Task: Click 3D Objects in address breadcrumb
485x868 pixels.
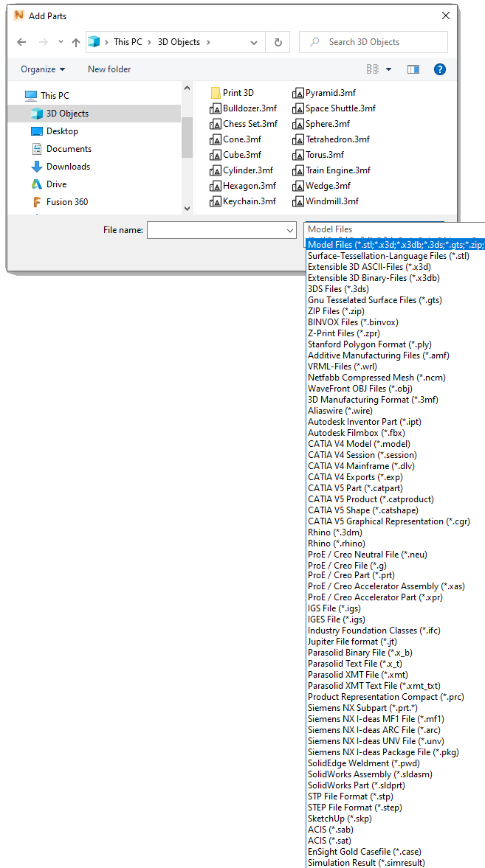Action: pos(179,42)
